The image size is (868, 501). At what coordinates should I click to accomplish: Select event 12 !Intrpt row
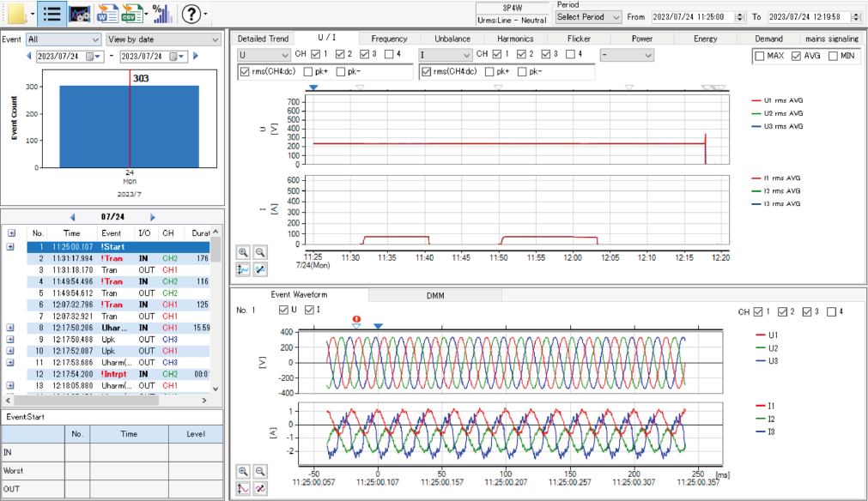point(118,374)
